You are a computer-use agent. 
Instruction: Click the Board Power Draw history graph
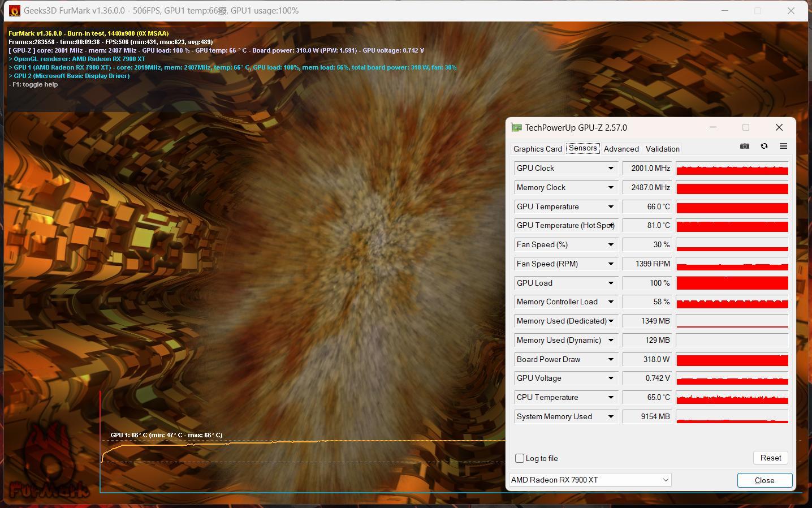(x=732, y=359)
